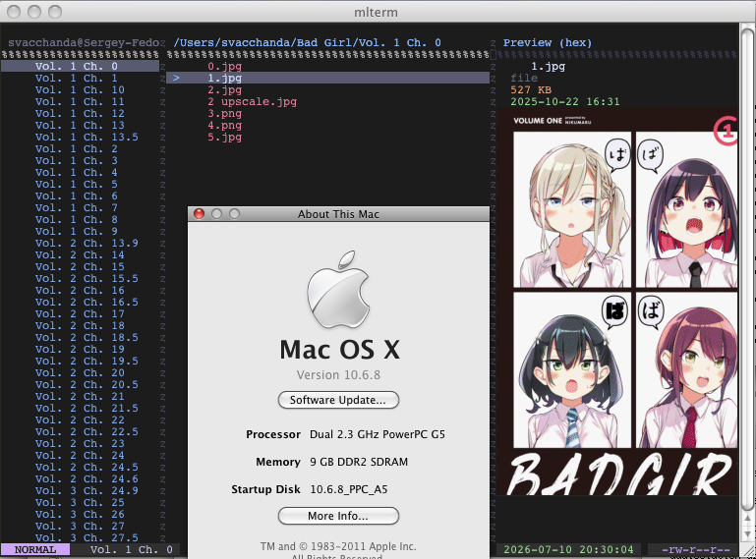
Task: Click the 2026-07-10 20:30:04 status clock
Action: pyautogui.click(x=568, y=549)
